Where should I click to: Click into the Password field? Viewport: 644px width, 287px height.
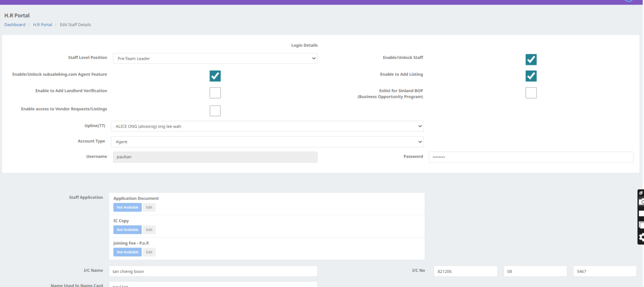531,157
